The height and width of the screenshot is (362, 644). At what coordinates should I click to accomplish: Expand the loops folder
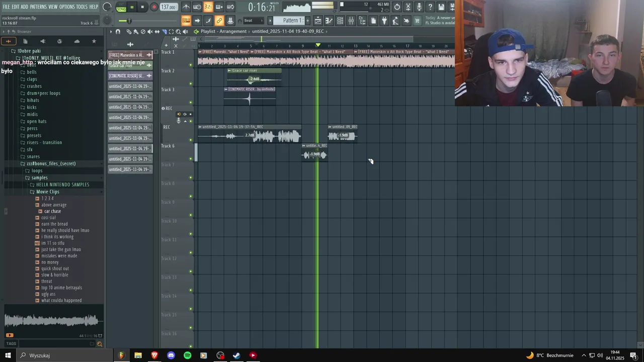coord(37,170)
